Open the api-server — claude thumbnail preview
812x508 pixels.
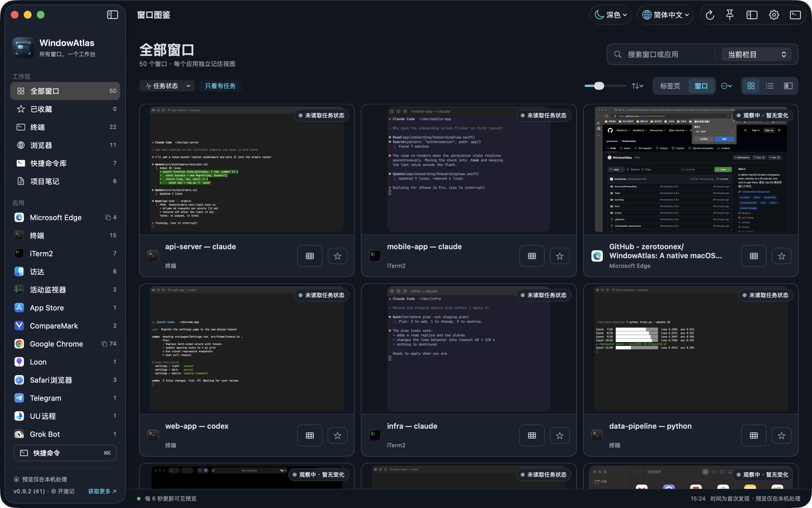247,169
